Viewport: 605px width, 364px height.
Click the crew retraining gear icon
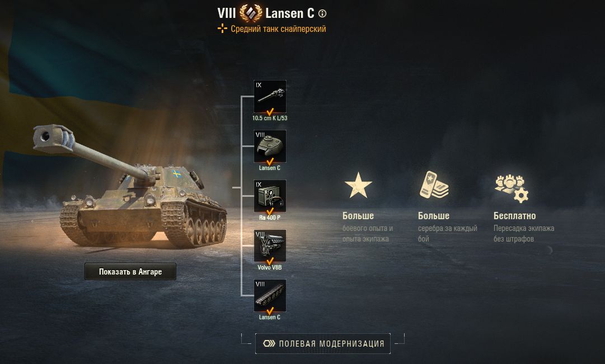[x=512, y=188]
